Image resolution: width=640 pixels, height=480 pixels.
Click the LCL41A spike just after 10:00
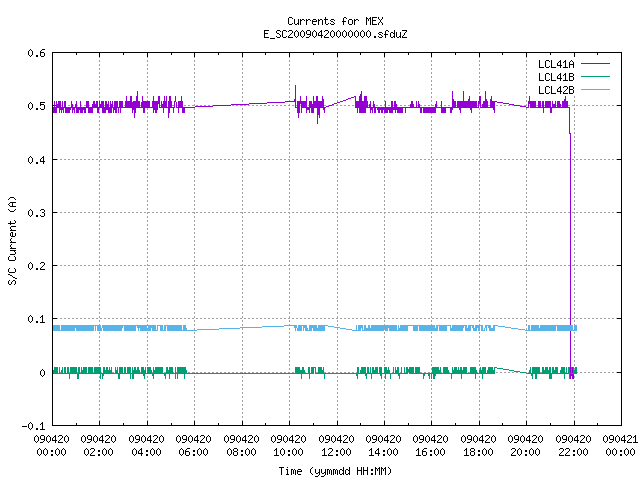pyautogui.click(x=296, y=94)
